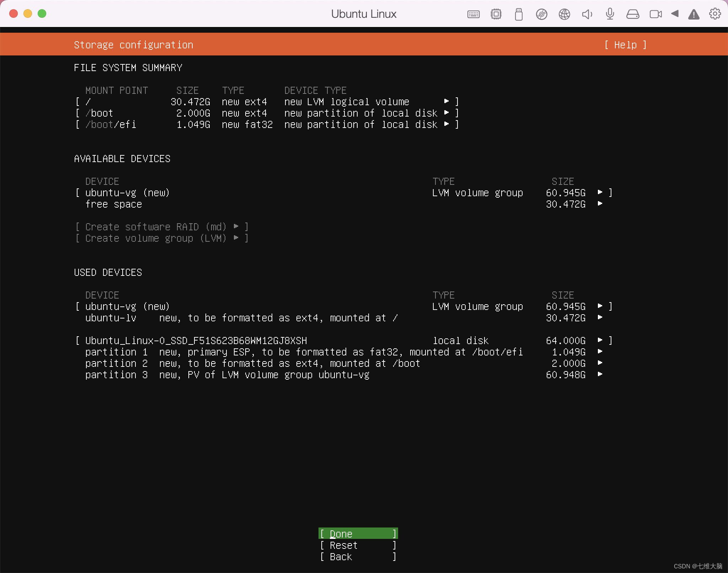Click the left-pointing triangle toolbar icon
The width and height of the screenshot is (728, 573).
[x=675, y=14]
